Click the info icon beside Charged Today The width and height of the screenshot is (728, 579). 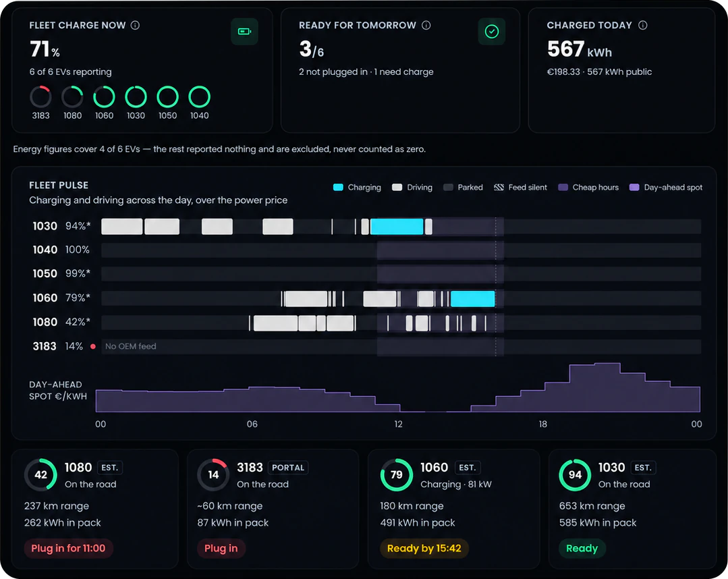click(x=642, y=25)
